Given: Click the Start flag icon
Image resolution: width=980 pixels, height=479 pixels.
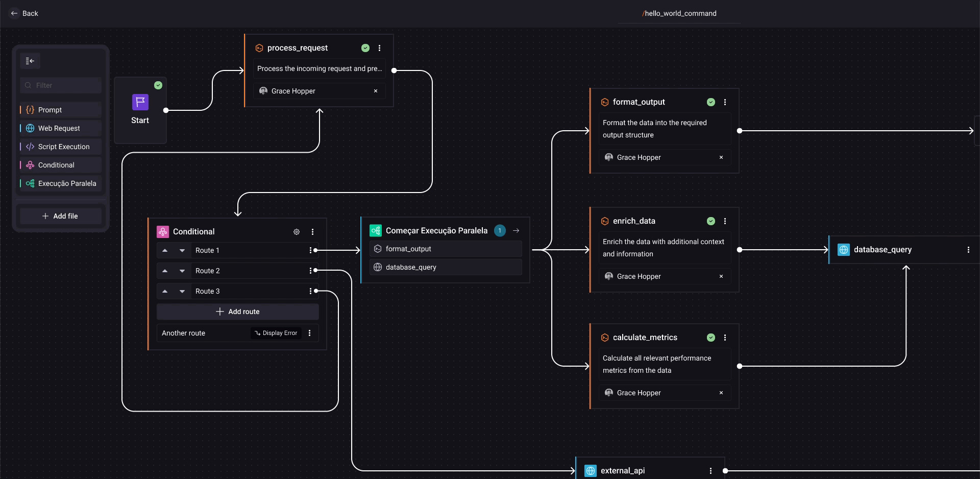Looking at the screenshot, I should point(140,102).
